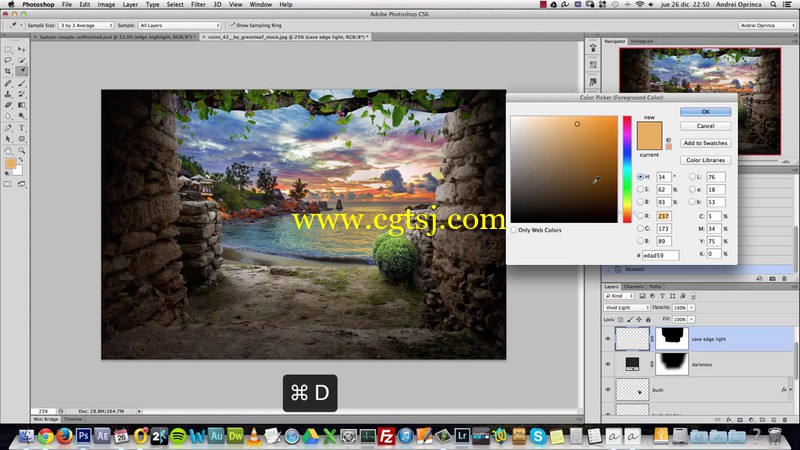Open Color Libraries
Screen dimensions: 800x450
point(705,160)
